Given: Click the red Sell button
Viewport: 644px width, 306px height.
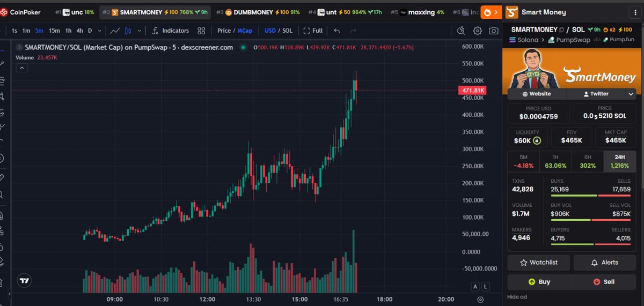Looking at the screenshot, I should (x=604, y=281).
